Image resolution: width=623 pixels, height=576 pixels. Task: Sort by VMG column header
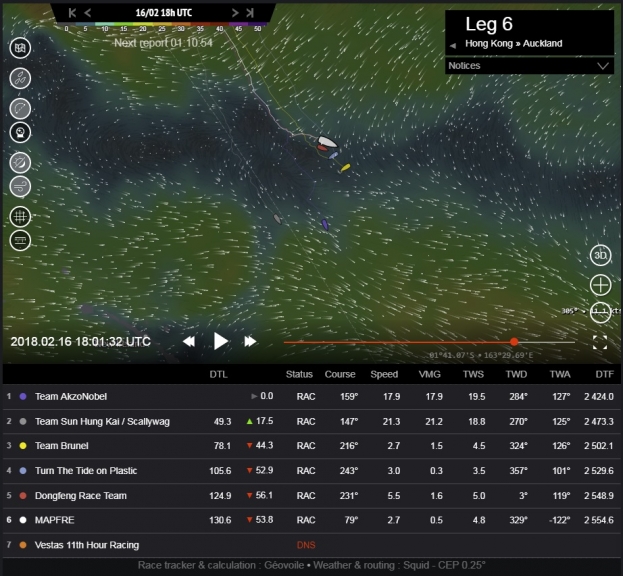click(x=430, y=374)
